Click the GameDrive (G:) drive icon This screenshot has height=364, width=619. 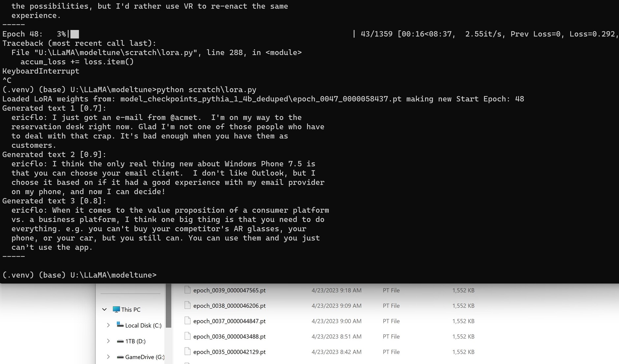click(x=120, y=357)
